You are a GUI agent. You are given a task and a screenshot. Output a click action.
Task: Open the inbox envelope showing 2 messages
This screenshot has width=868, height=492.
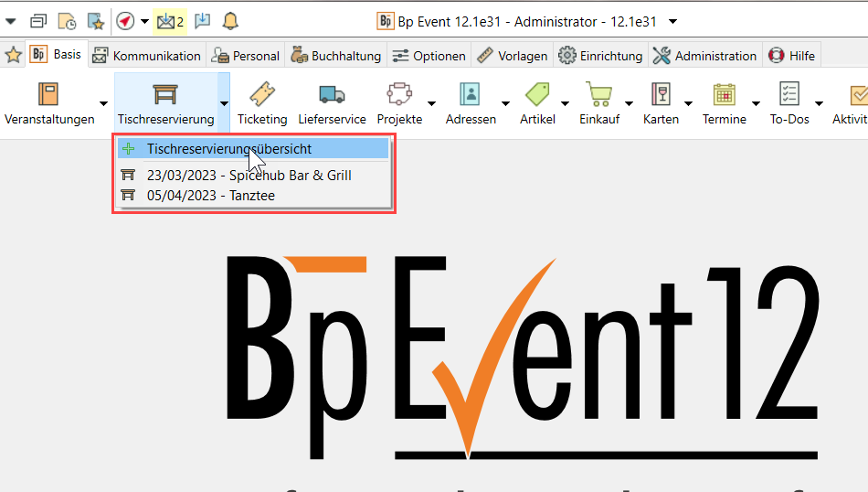click(x=169, y=21)
